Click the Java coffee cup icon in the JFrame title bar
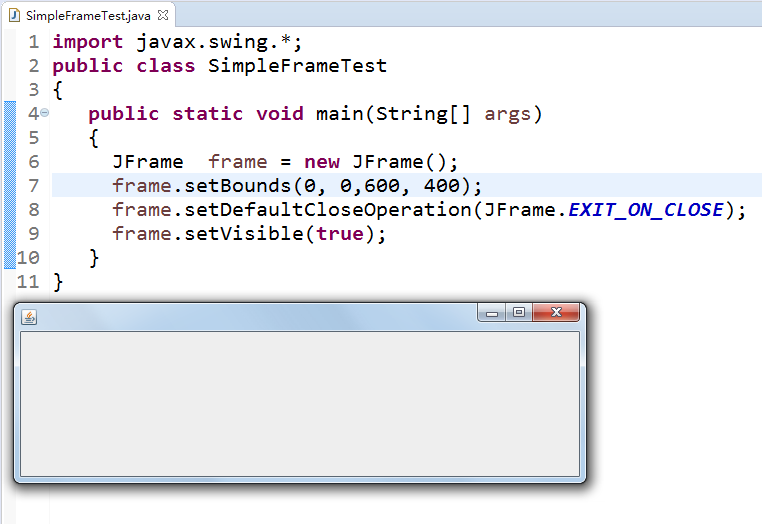This screenshot has height=524, width=762. pos(29,317)
